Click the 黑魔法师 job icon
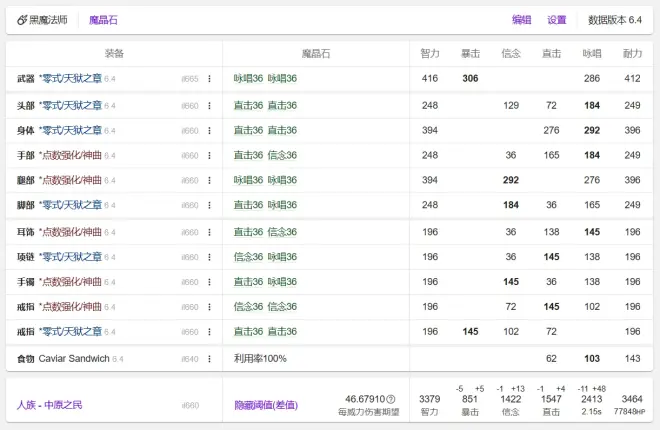The height and width of the screenshot is (430, 660). click(22, 20)
